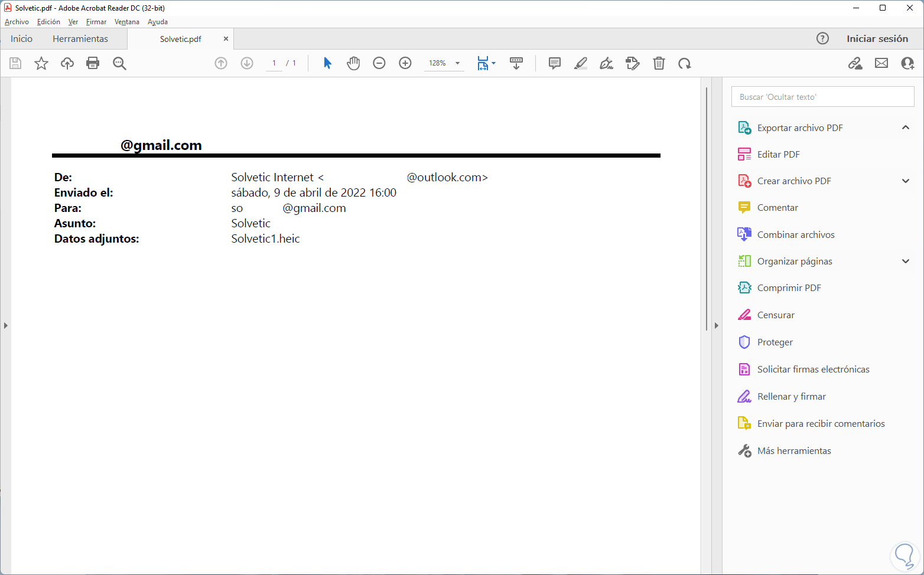Open the Rellenar y firmar tool

click(x=792, y=397)
